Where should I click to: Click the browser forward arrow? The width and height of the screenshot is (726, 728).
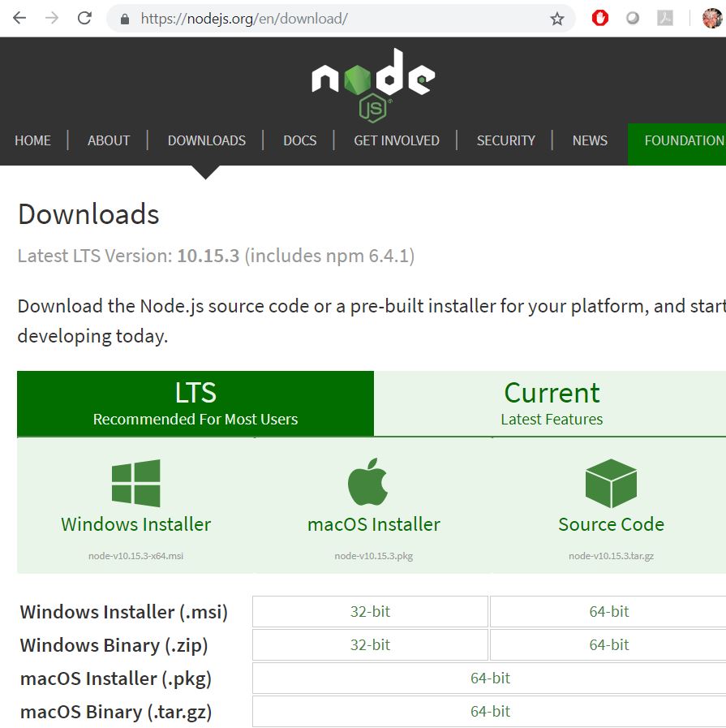pos(52,18)
